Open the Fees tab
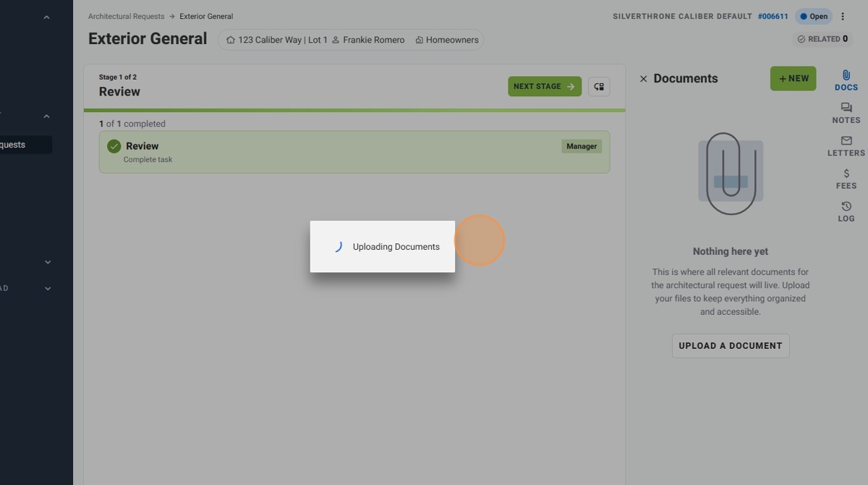The height and width of the screenshot is (485, 868). 846,179
